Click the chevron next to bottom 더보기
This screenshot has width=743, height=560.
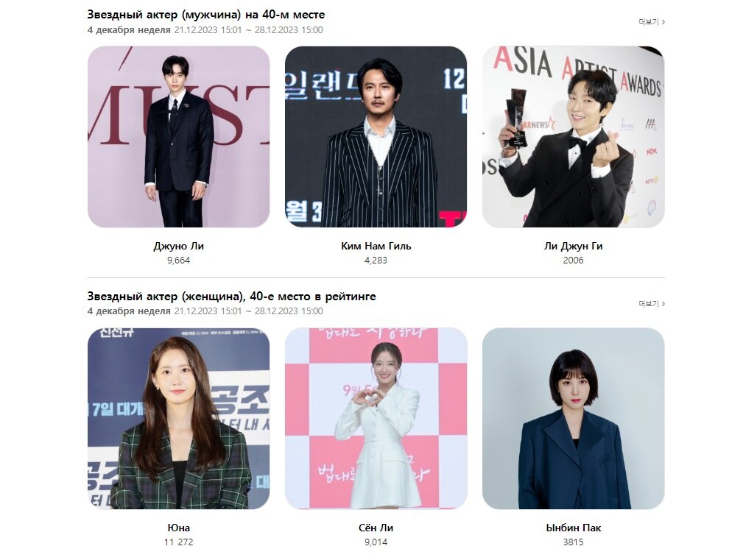(663, 303)
